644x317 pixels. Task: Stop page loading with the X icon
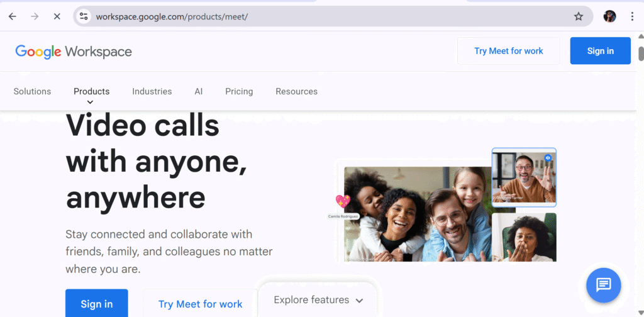(57, 16)
